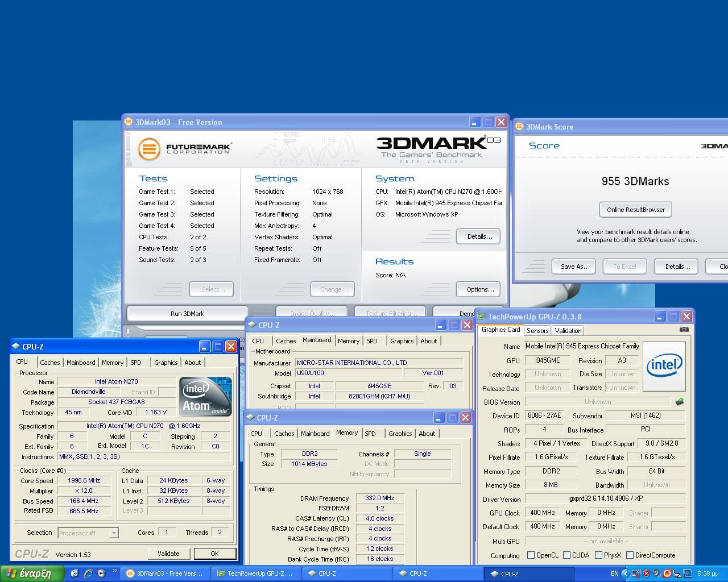Image resolution: width=728 pixels, height=582 pixels.
Task: Open the Start menu (έναρξη)
Action: 32,573
